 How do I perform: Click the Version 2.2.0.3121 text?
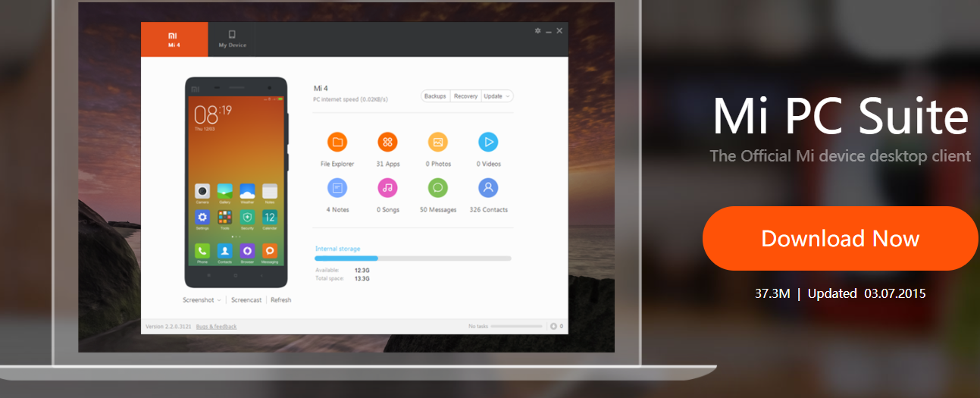pos(168,327)
